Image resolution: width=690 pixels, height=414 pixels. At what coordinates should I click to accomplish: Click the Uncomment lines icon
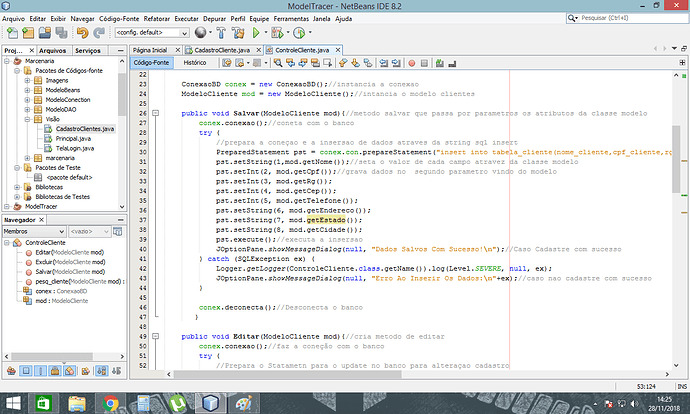[x=452, y=63]
